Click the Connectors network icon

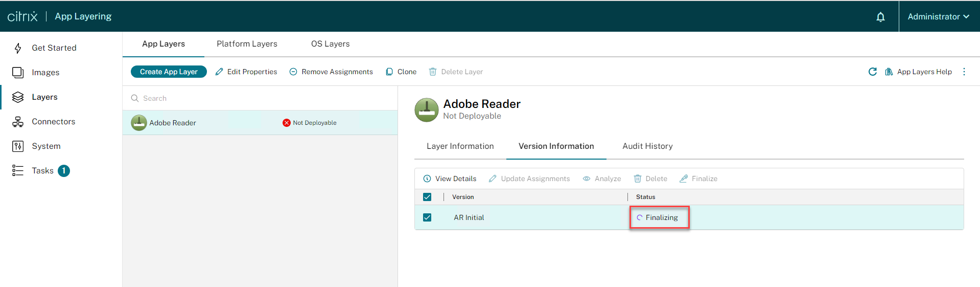18,122
